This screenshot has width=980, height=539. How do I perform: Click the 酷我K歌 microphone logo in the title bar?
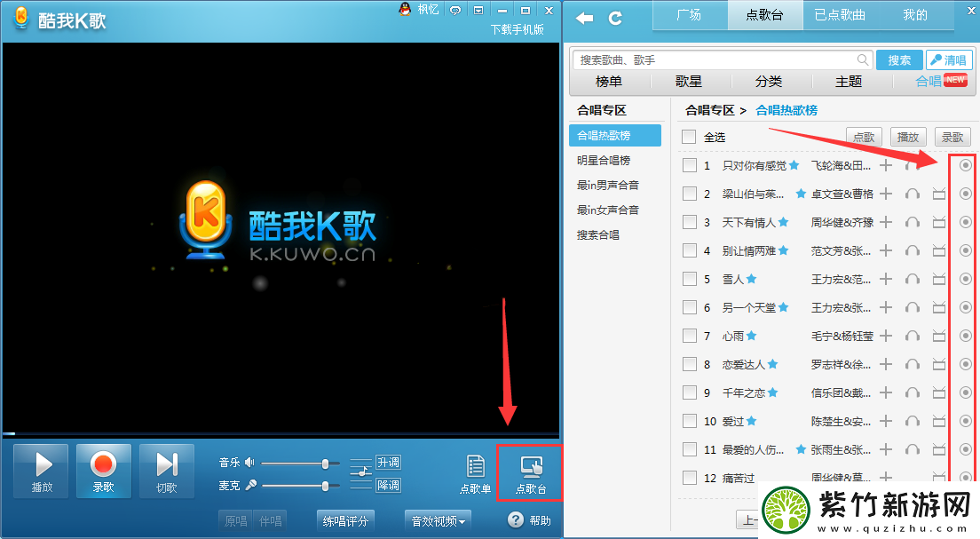22,18
